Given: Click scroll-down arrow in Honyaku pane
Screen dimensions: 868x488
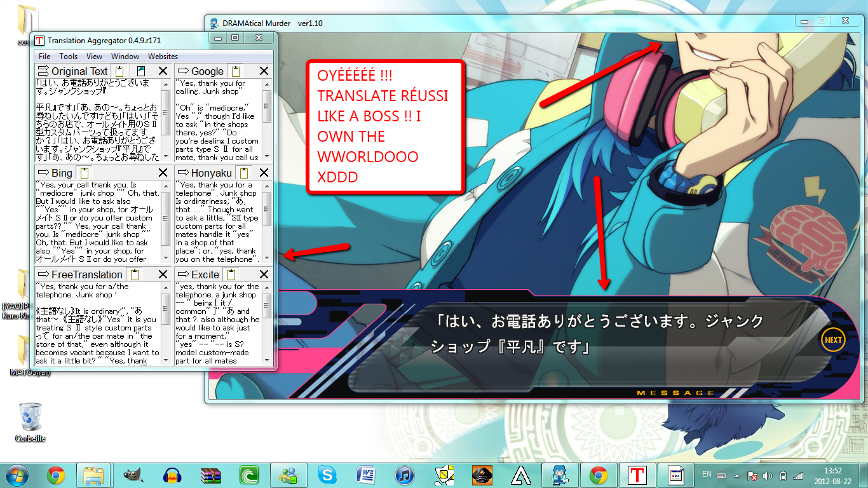Looking at the screenshot, I should pos(267,259).
